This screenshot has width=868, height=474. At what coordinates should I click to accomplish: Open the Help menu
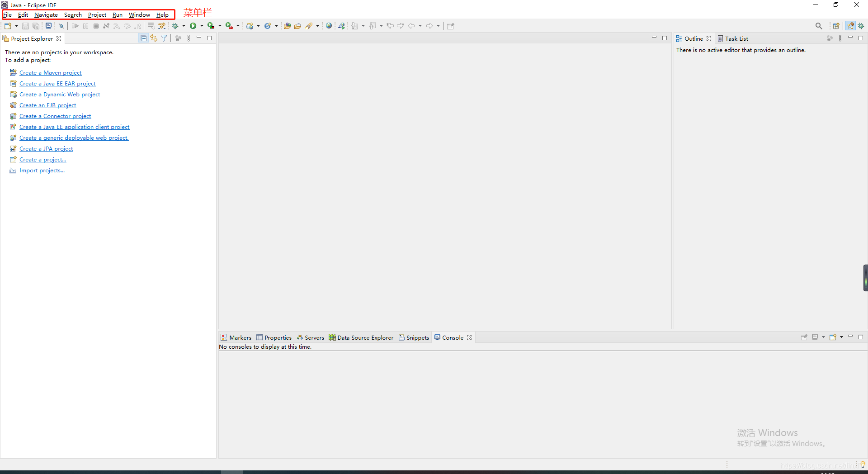click(x=162, y=15)
